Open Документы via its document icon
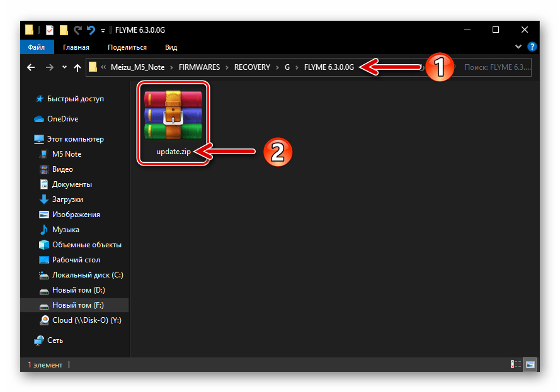This screenshot has width=560, height=392. 44,184
